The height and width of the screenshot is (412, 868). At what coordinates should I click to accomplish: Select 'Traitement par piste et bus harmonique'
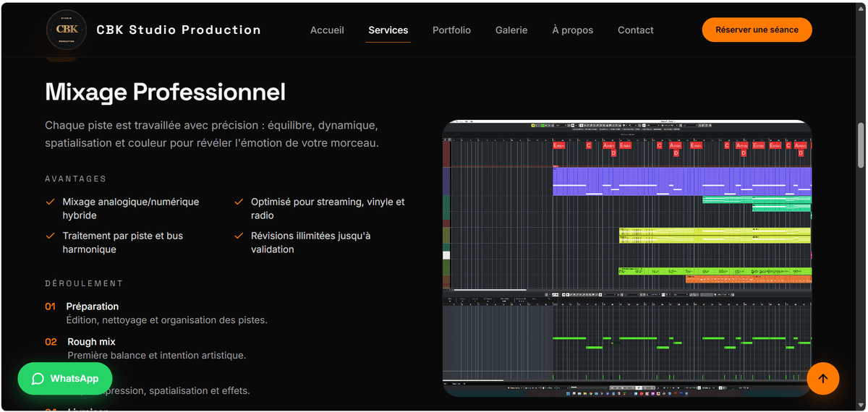coord(122,242)
